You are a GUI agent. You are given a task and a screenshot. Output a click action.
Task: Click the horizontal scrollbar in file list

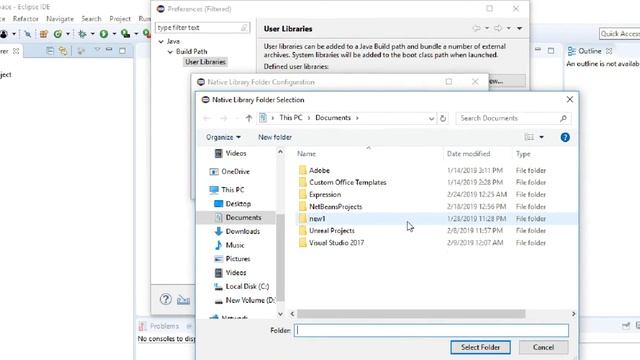click(411, 314)
